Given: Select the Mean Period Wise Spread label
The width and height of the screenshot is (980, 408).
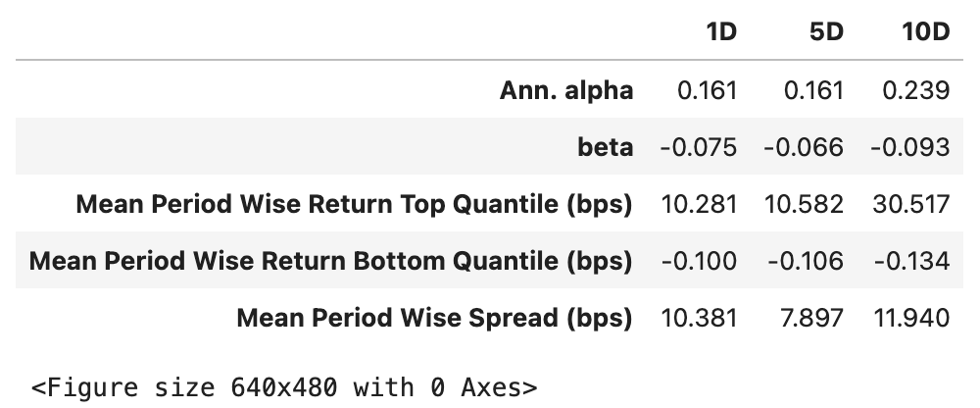Looking at the screenshot, I should pyautogui.click(x=434, y=319).
